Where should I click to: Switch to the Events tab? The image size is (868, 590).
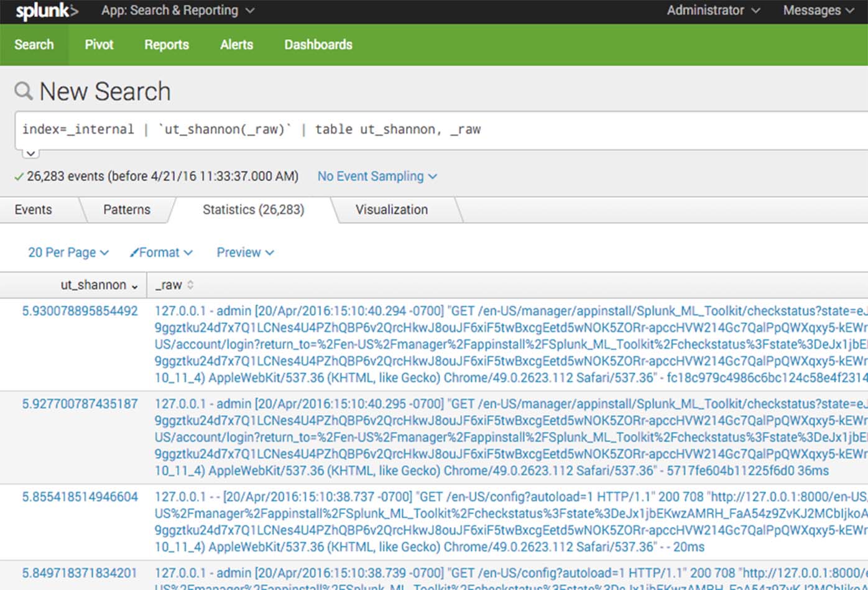(34, 210)
